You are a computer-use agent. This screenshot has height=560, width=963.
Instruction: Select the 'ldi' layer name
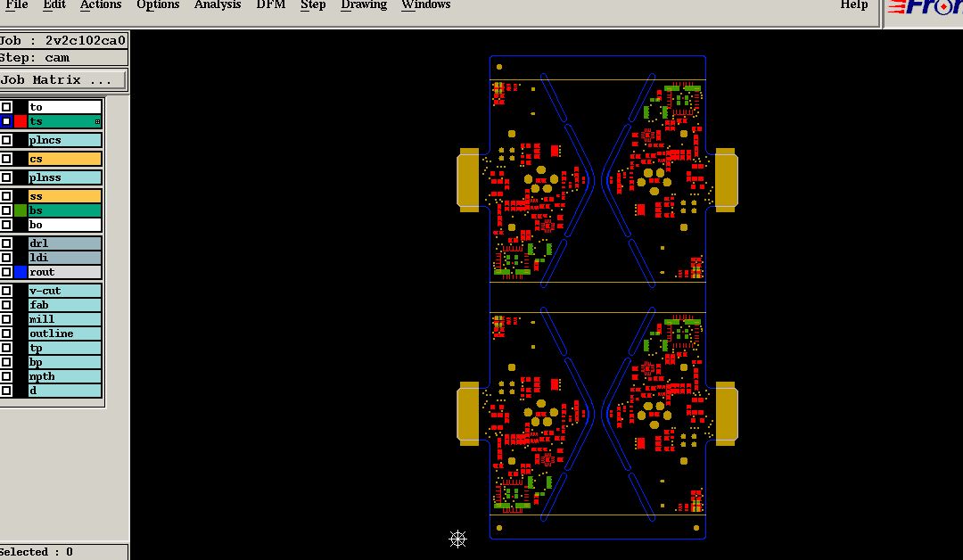point(64,258)
